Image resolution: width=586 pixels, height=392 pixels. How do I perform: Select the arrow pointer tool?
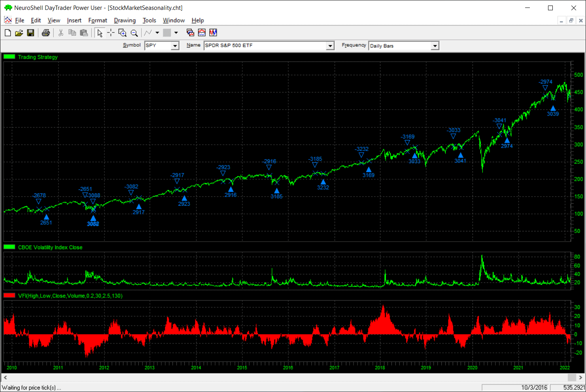tap(100, 33)
